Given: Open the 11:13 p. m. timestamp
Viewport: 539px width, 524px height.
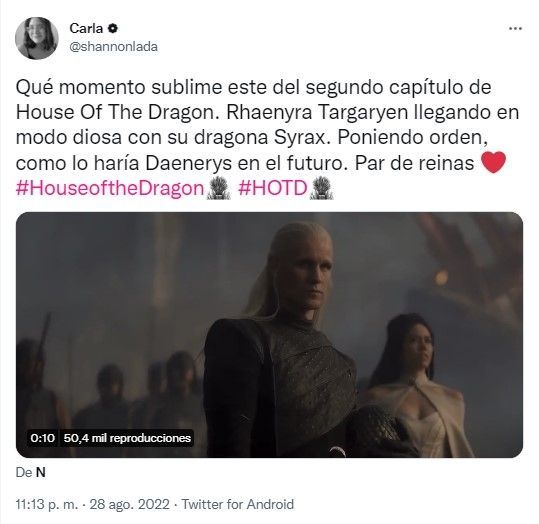Looking at the screenshot, I should pos(47,504).
